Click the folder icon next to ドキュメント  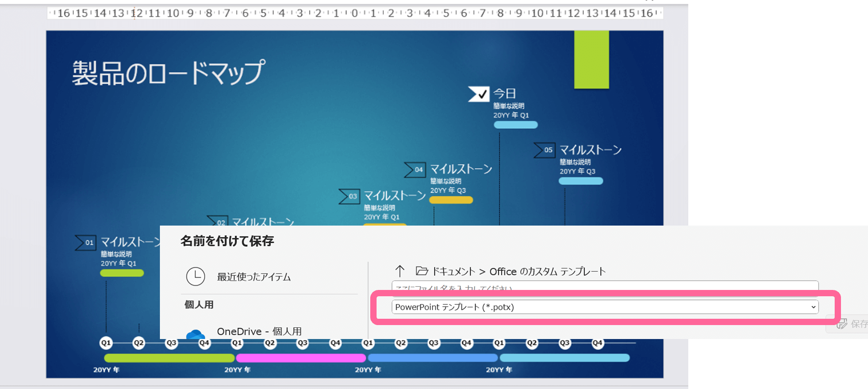422,271
